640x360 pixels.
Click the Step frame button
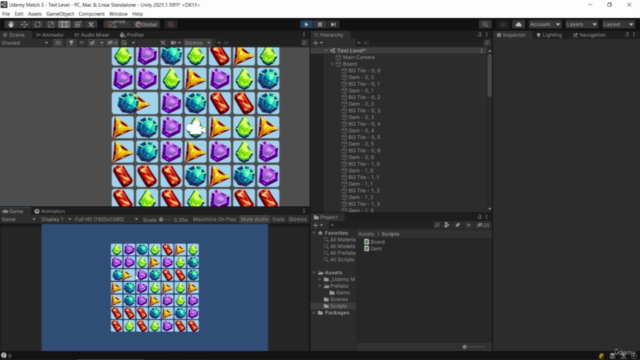click(333, 24)
